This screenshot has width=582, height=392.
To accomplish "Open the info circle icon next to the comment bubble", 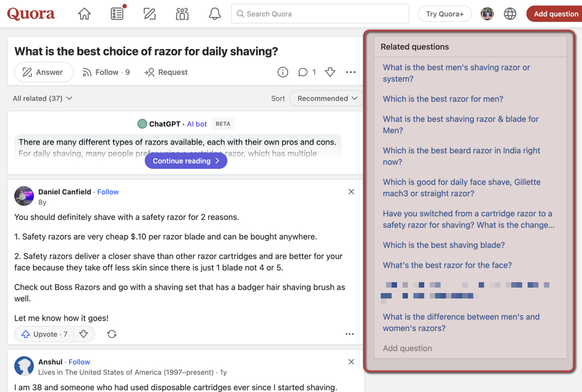I will tap(282, 72).
